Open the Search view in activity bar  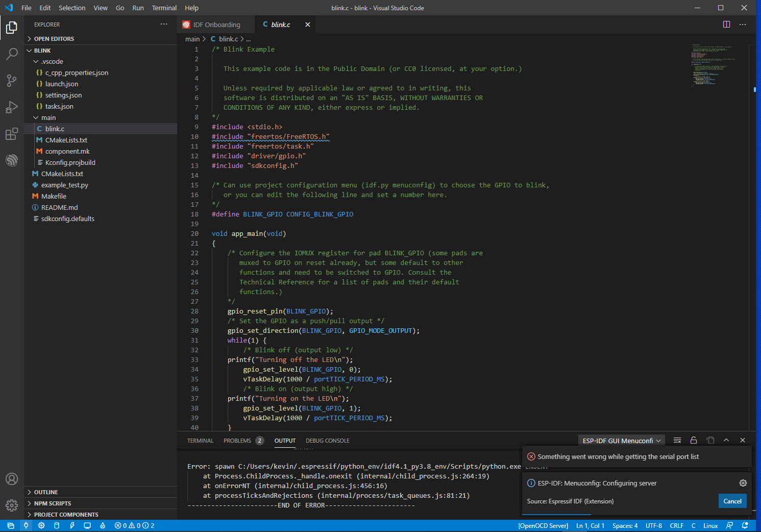[x=12, y=54]
